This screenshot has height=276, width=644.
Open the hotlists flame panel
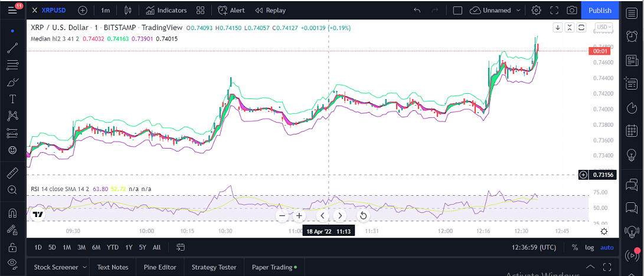pos(631,108)
